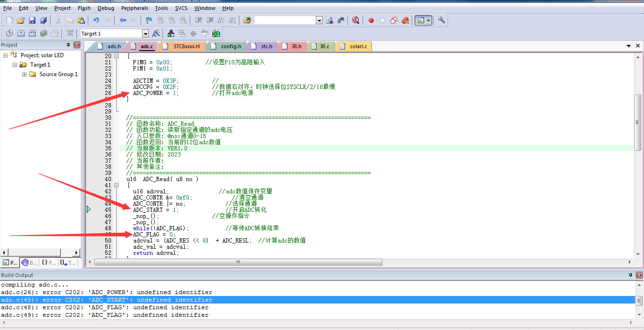The image size is (644, 330).
Task: Select the Books panel tab
Action: 29,262
